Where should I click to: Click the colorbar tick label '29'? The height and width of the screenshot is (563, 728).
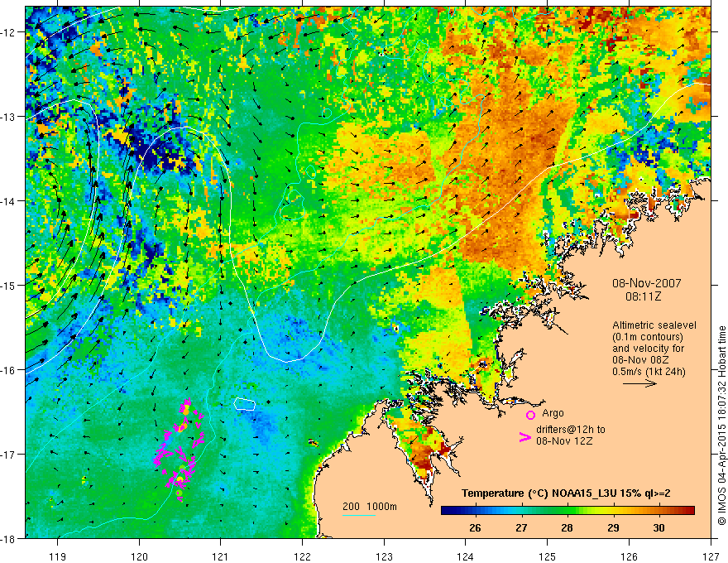[613, 528]
